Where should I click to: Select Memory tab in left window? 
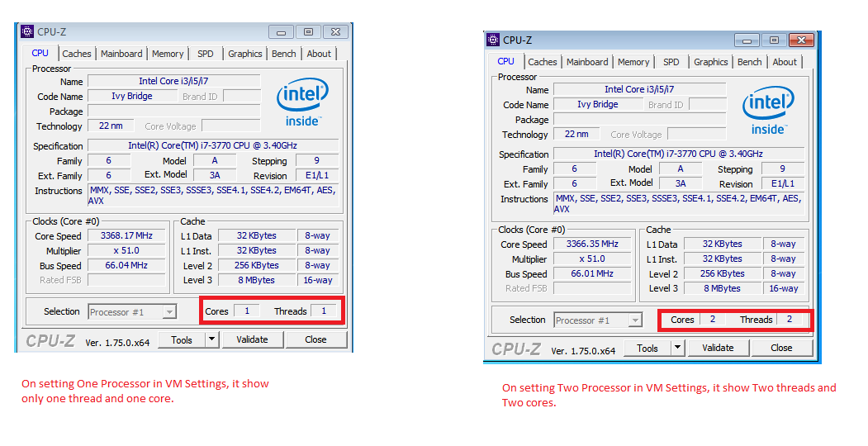[x=167, y=54]
